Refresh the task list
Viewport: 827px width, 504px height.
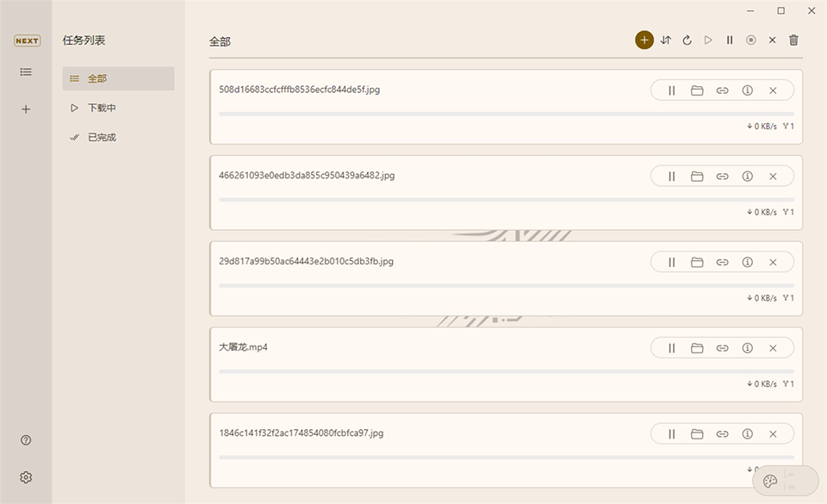687,40
